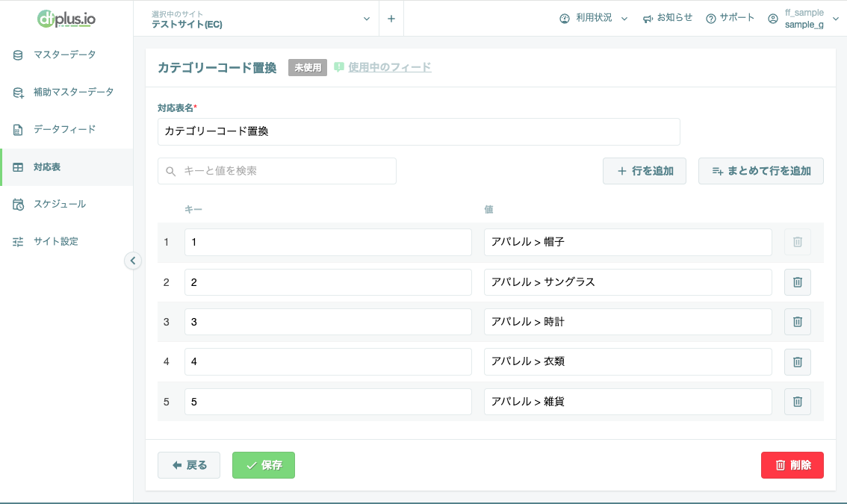The height and width of the screenshot is (504, 847).
Task: Click the trash icon on row 3
Action: click(797, 322)
